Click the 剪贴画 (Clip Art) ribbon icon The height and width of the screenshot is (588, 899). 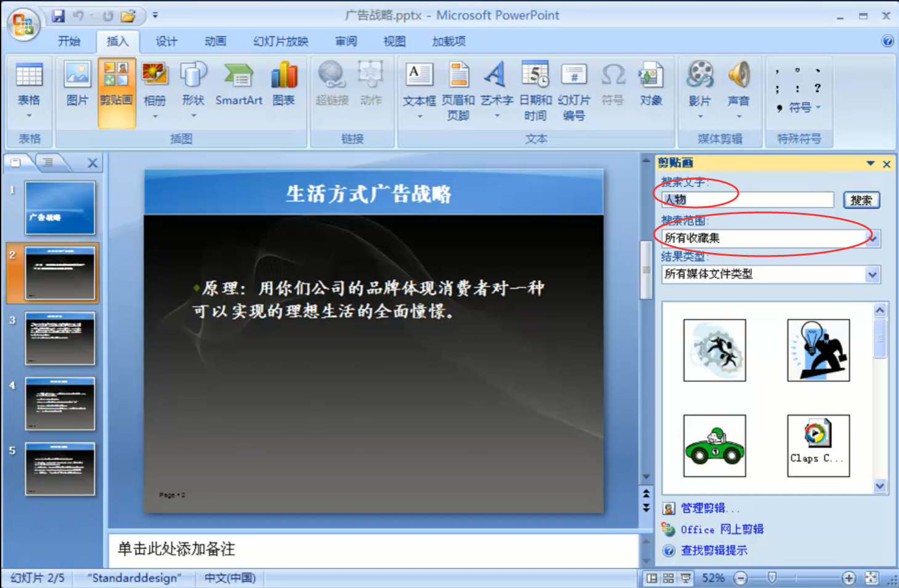[x=116, y=84]
